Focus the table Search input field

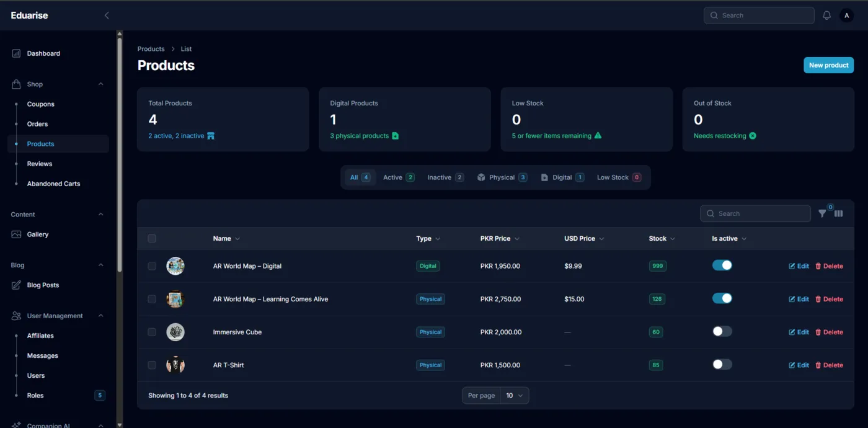pos(755,213)
